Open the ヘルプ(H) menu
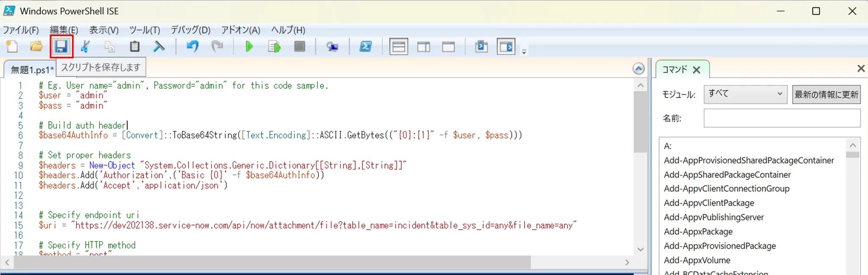 click(x=288, y=30)
